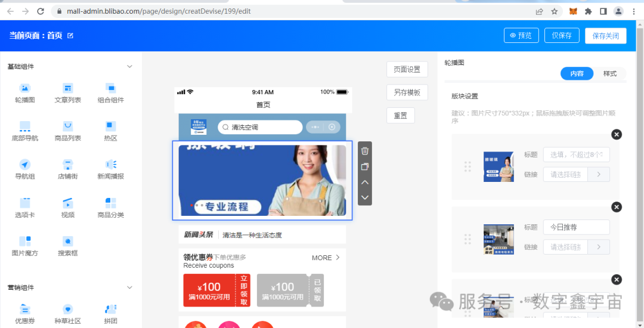Open 页面设置 page settings
Screen dimensions: 644x328
coord(407,69)
